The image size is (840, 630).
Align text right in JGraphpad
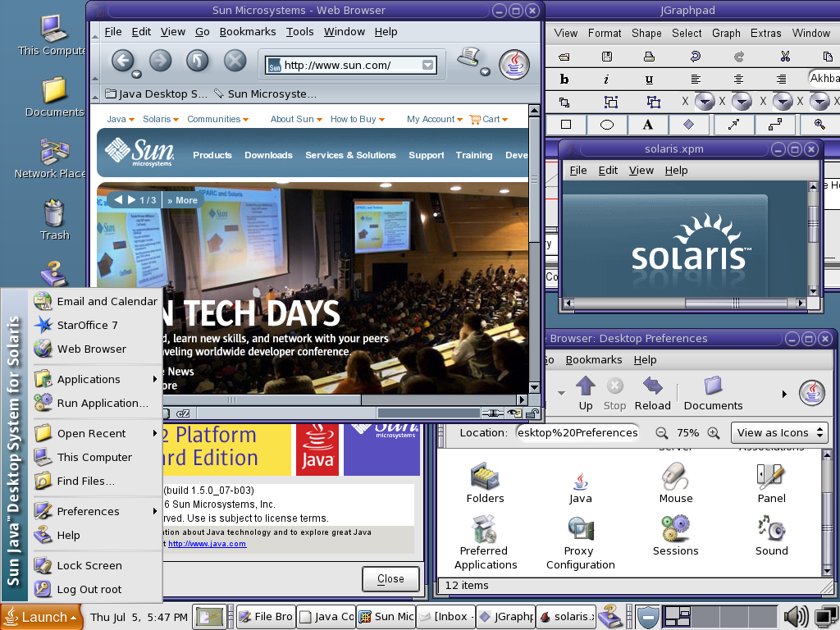782,80
